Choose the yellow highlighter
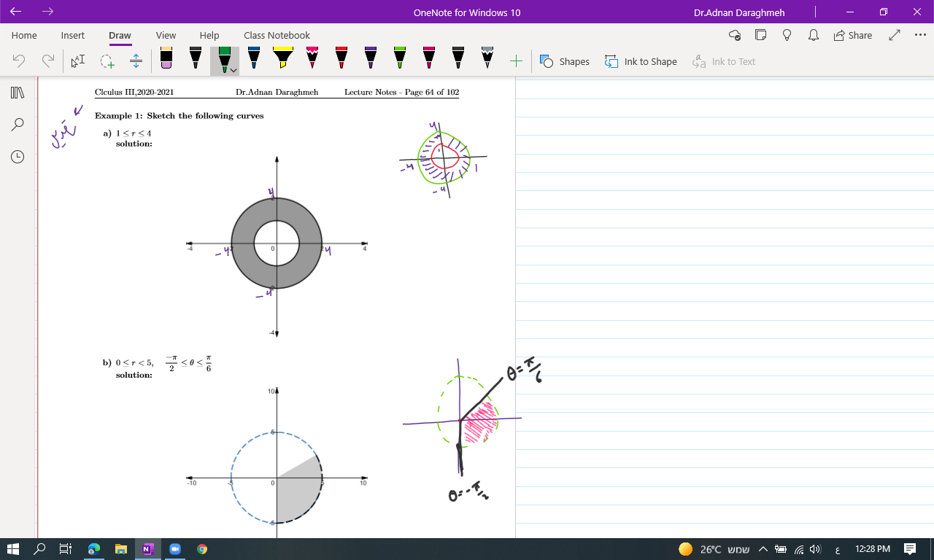 (283, 59)
